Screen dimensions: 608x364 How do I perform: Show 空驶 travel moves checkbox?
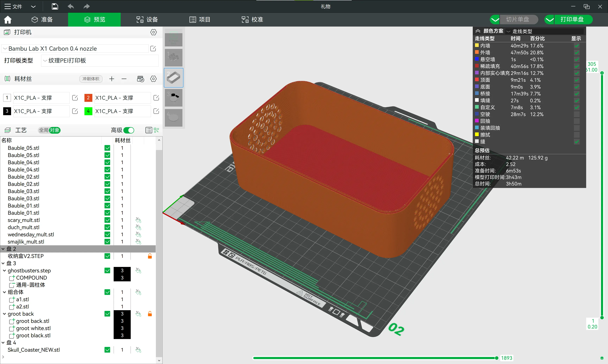(577, 114)
